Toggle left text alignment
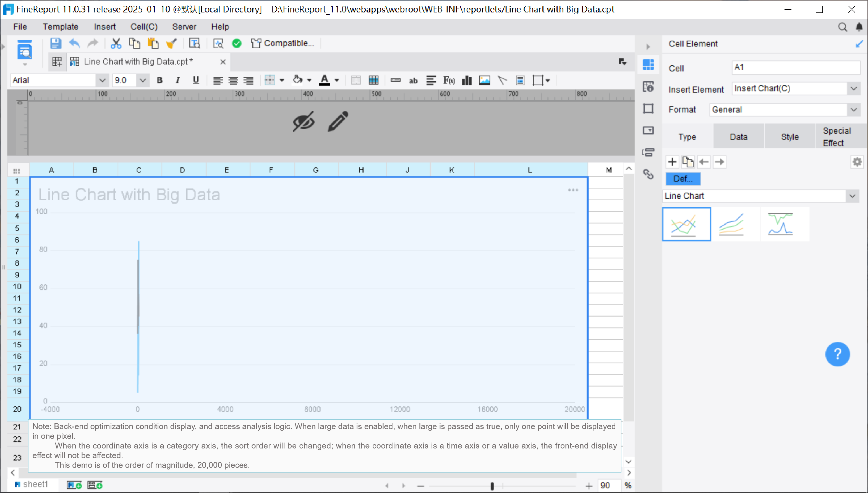The height and width of the screenshot is (493, 868). click(218, 80)
